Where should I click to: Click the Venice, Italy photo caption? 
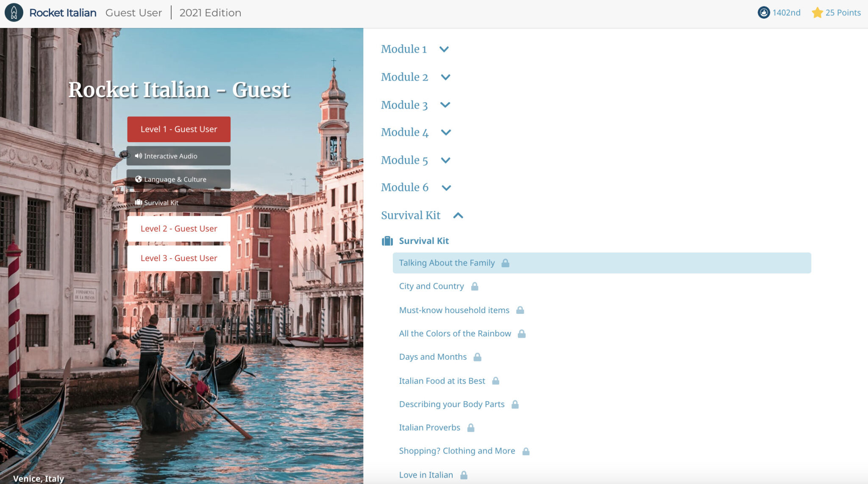coord(39,478)
